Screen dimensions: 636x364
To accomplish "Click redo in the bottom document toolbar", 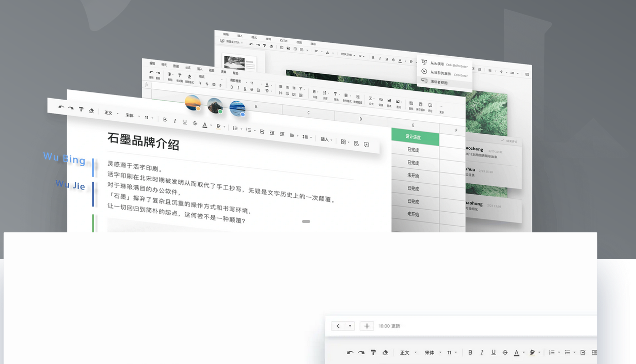I will click(x=361, y=352).
